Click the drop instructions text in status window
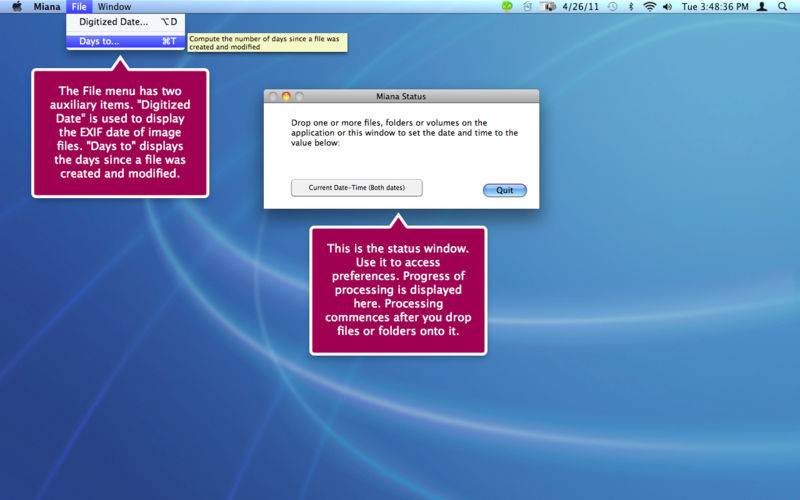 (x=405, y=133)
